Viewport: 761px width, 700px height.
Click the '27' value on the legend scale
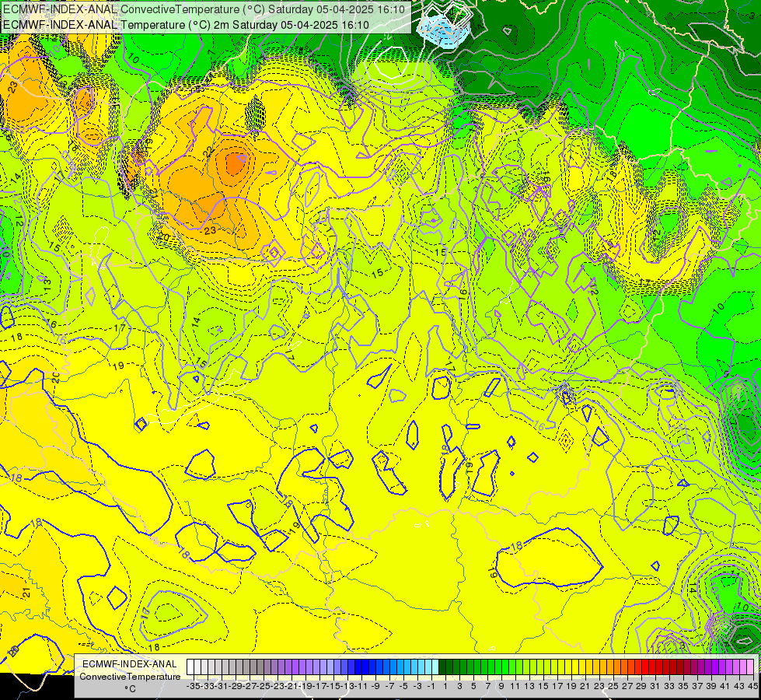pyautogui.click(x=627, y=686)
